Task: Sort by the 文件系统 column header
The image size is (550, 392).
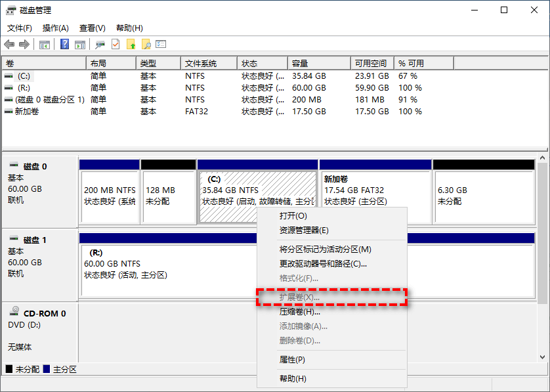Action: pyautogui.click(x=201, y=64)
